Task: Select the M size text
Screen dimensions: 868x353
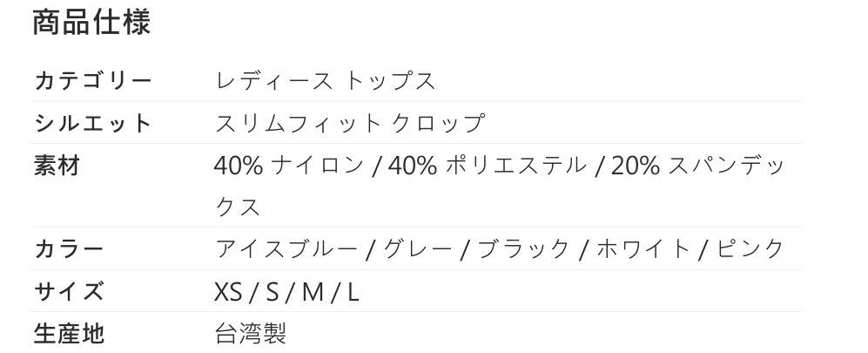Action: [313, 290]
